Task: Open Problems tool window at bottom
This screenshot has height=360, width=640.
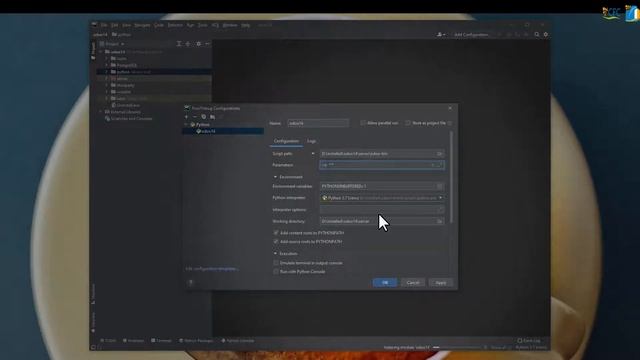Action: point(133,340)
